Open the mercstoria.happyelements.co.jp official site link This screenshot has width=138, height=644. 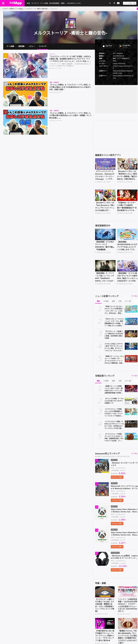point(123,72)
